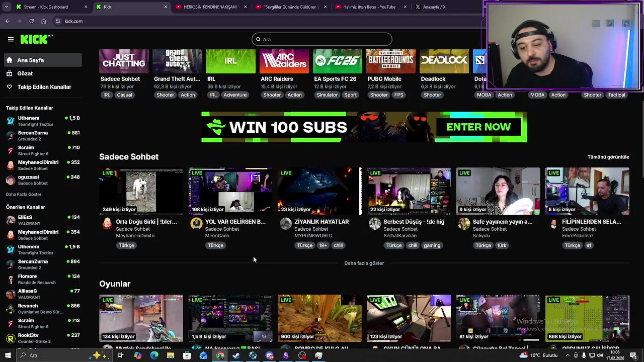Open the tab search dropdown arrow
The height and width of the screenshot is (362, 644).
pyautogui.click(x=6, y=7)
